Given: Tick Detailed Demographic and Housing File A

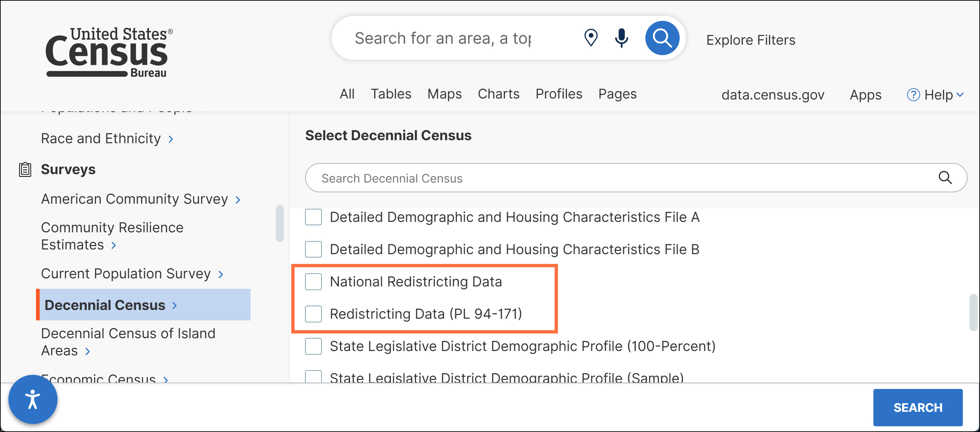Looking at the screenshot, I should point(313,217).
